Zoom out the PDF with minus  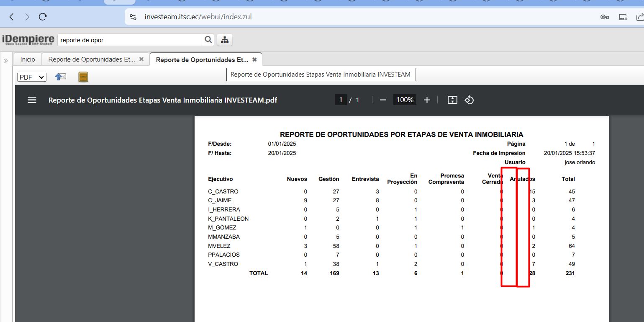point(382,100)
